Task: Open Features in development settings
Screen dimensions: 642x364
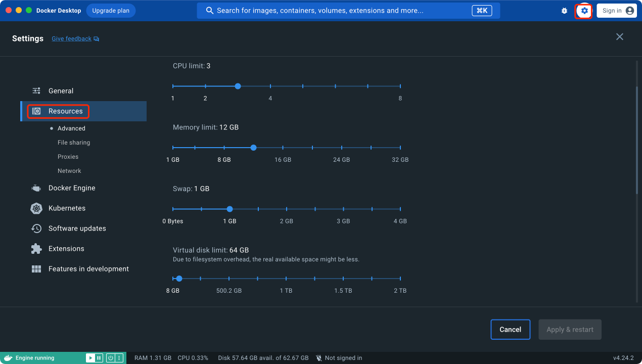Action: tap(83, 269)
